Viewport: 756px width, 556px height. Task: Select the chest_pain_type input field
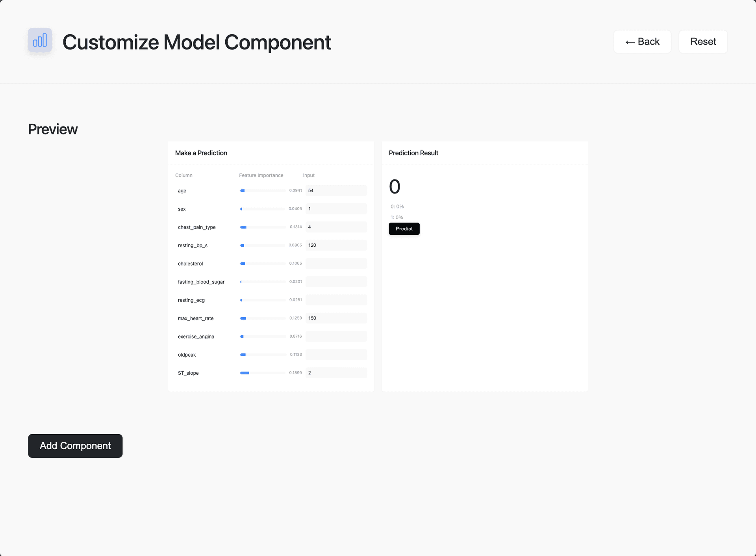coord(336,227)
